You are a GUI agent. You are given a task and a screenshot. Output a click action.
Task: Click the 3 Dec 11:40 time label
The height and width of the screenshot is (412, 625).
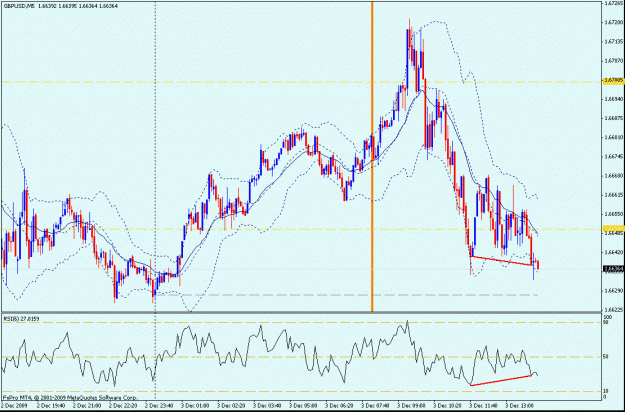[484, 406]
